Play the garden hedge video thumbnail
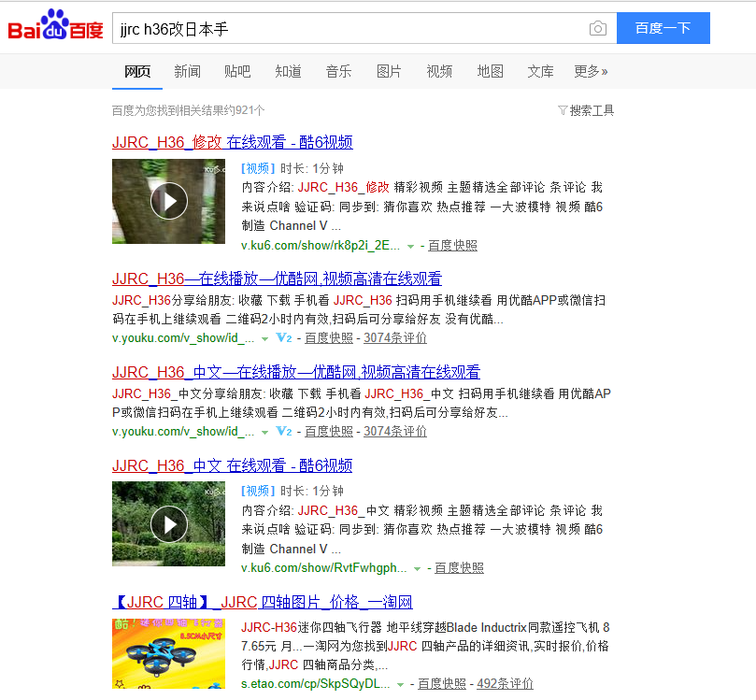This screenshot has width=756, height=700. tap(169, 524)
